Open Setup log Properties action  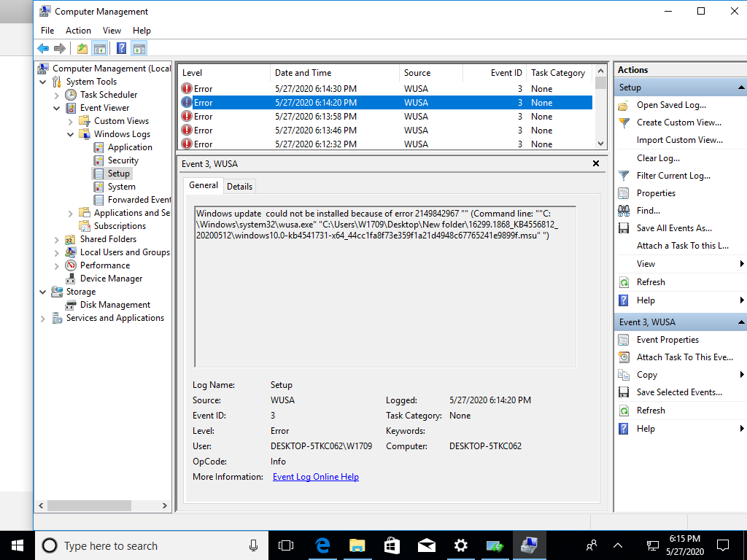[x=656, y=193]
